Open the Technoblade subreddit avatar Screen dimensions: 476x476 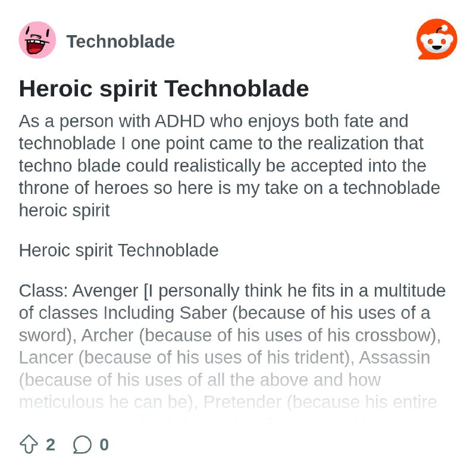(x=37, y=40)
